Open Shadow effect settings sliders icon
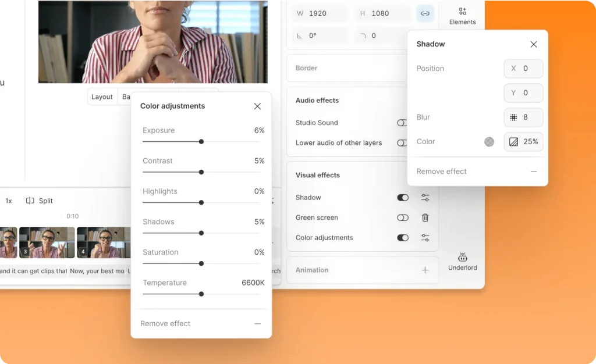 425,197
